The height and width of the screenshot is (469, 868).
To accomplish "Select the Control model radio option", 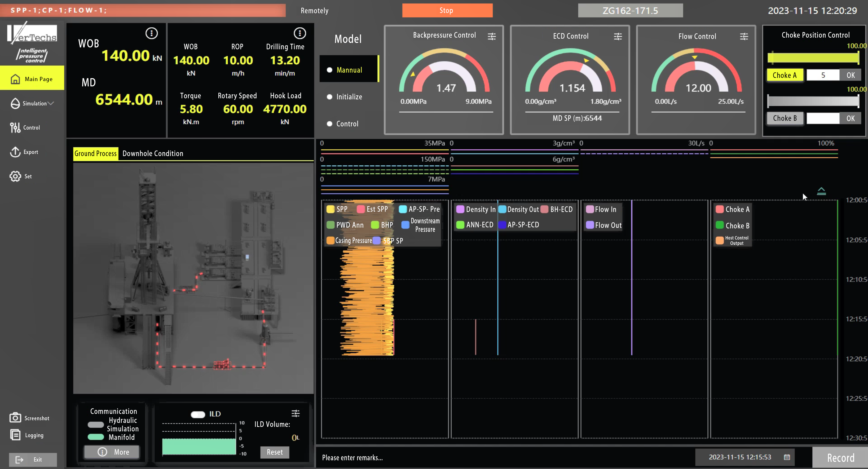I will coord(342,124).
